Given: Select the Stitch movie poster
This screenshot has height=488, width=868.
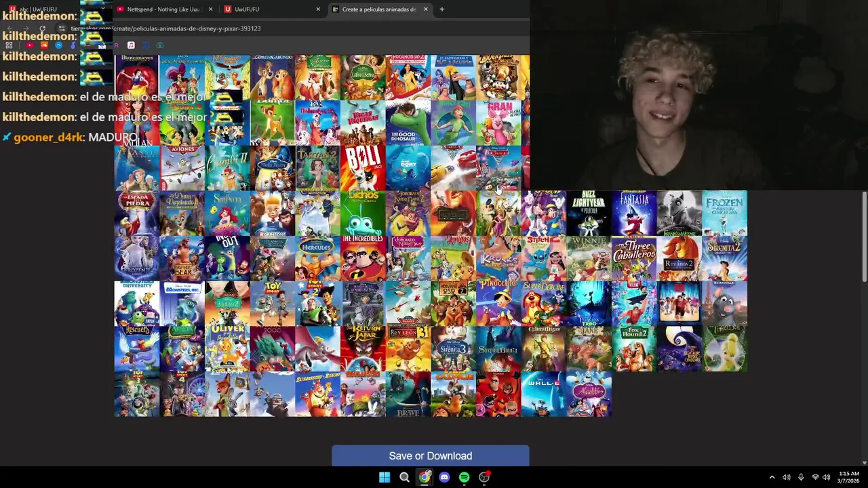Looking at the screenshot, I should pos(544,259).
